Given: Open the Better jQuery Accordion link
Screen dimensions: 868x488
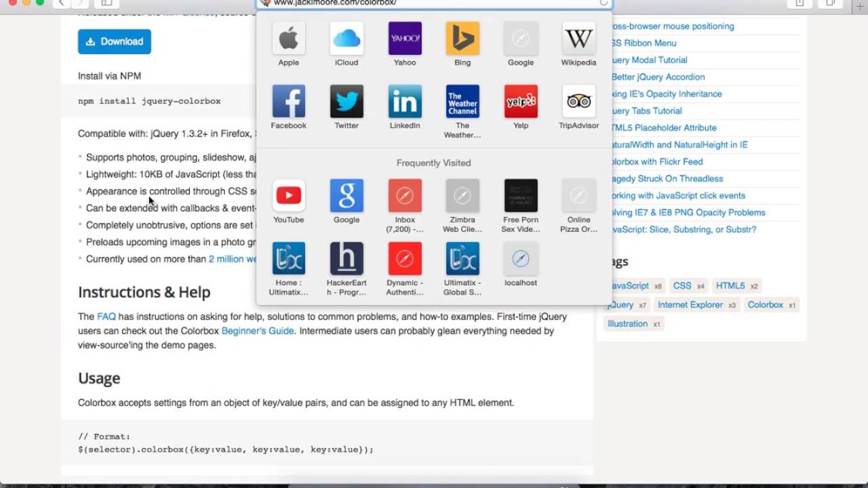Looking at the screenshot, I should point(657,77).
